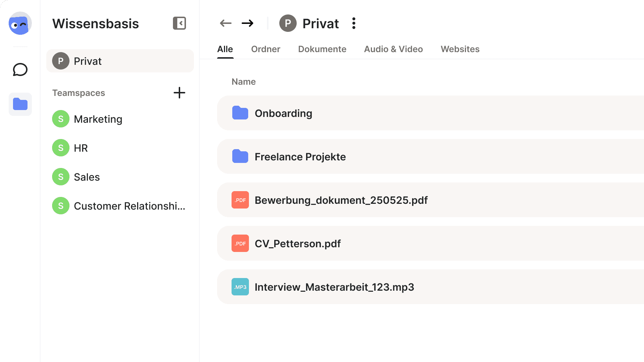
Task: Click the app logo avatar icon
Action: 20,23
